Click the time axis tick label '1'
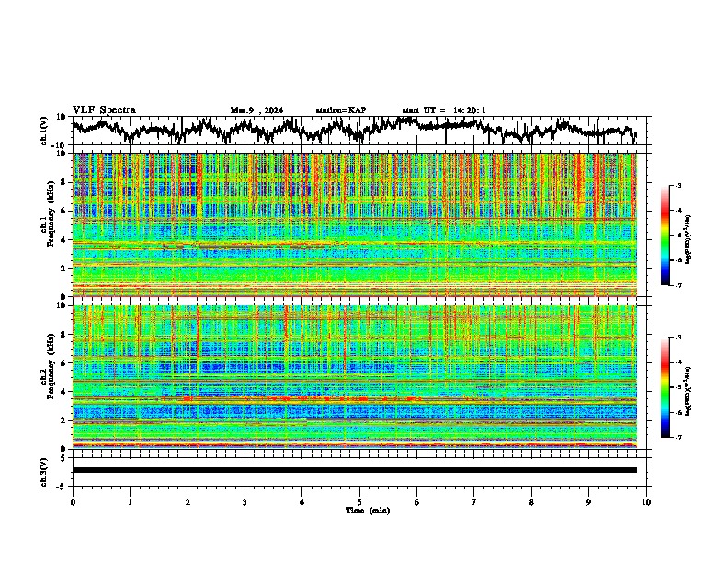This screenshot has height=563, width=728. 130,502
